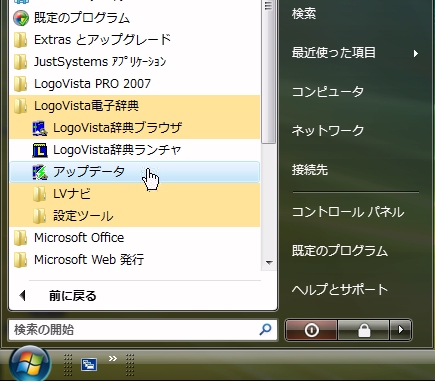Show hidden Quick Launch items chevron
Screen dimensions: 435x382
pyautogui.click(x=113, y=358)
